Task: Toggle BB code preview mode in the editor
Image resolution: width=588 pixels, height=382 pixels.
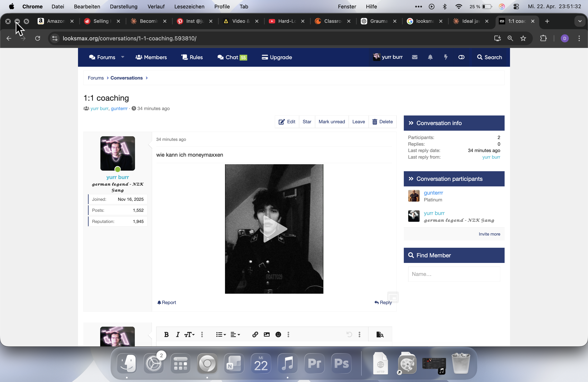Action: pos(380,335)
